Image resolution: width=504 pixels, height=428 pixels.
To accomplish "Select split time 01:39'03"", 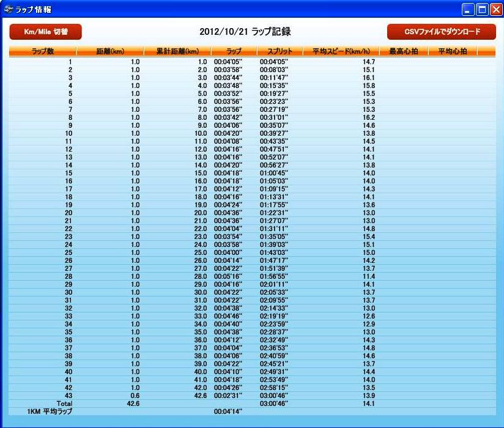I will 274,245.
